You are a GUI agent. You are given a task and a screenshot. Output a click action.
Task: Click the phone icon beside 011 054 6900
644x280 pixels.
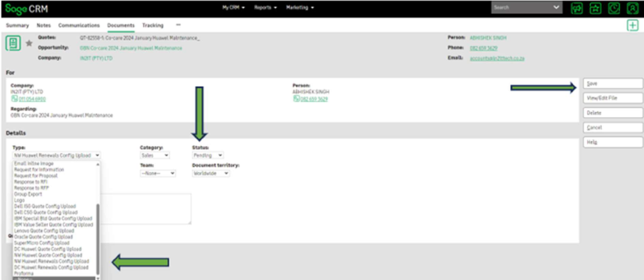pos(14,99)
